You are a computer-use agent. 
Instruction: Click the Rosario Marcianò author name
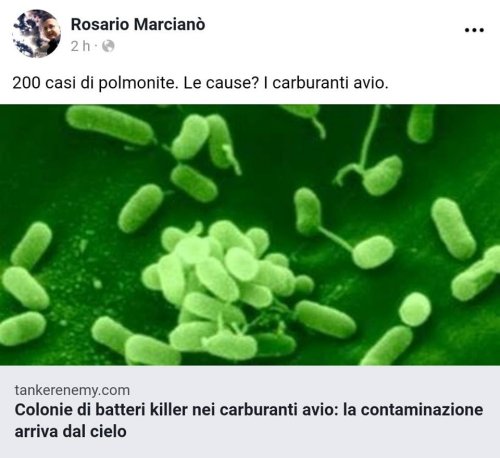point(138,25)
